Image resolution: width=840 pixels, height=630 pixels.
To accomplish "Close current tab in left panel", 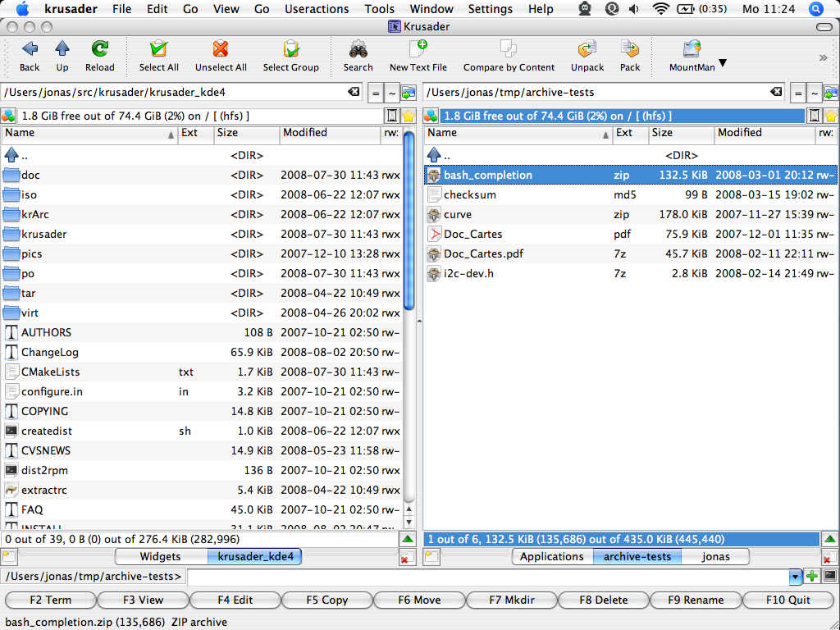I will (407, 558).
